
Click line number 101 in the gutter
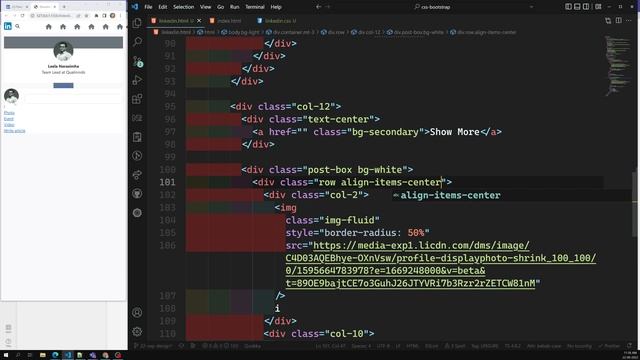pyautogui.click(x=167, y=182)
